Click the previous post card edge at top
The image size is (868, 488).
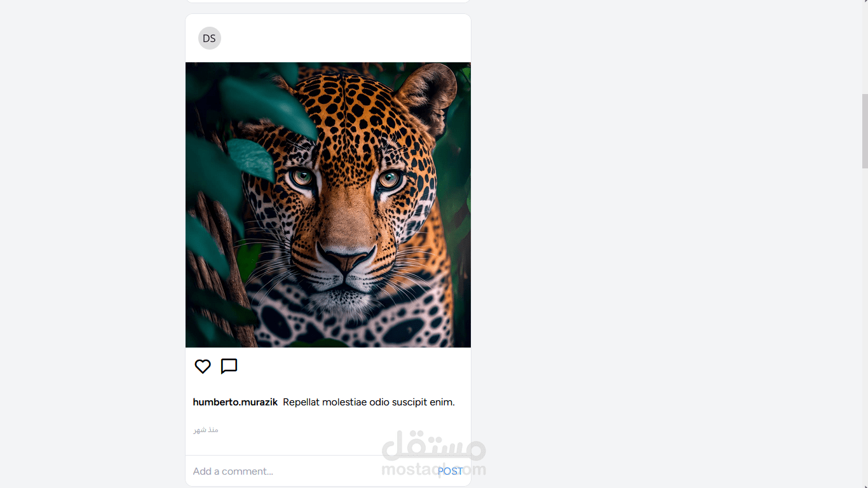(328, 1)
